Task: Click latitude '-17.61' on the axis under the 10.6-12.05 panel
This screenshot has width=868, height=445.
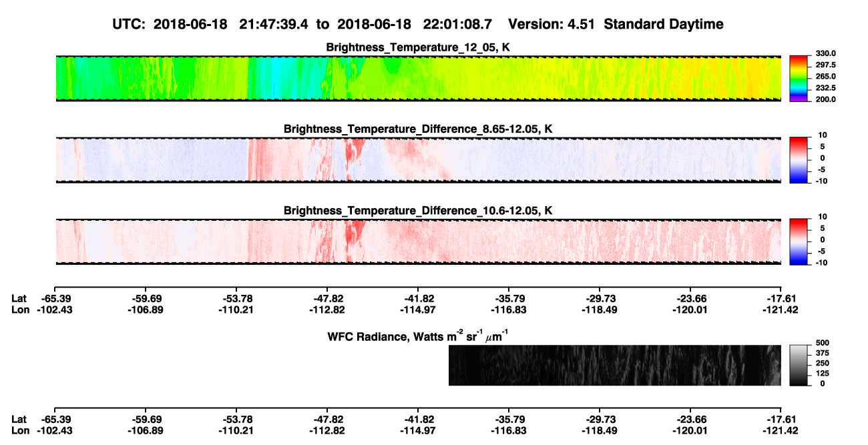Action: click(781, 298)
